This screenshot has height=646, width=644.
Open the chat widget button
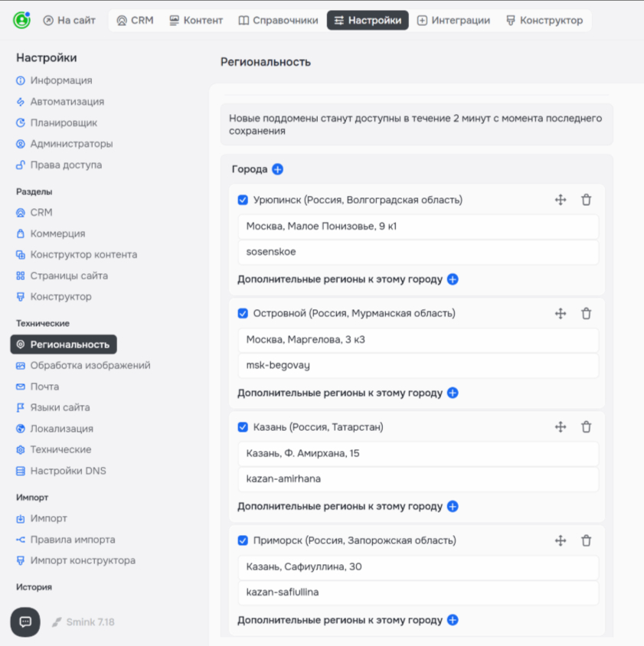coord(25,622)
